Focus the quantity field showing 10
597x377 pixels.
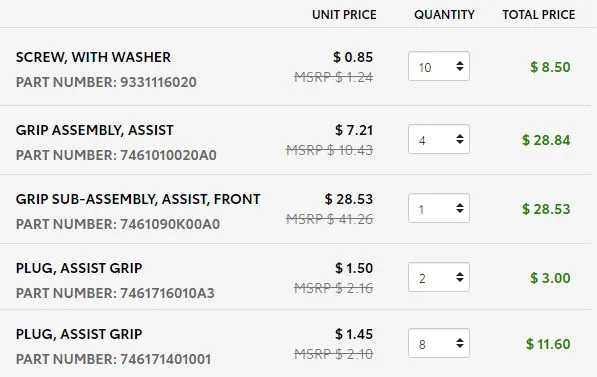click(439, 66)
